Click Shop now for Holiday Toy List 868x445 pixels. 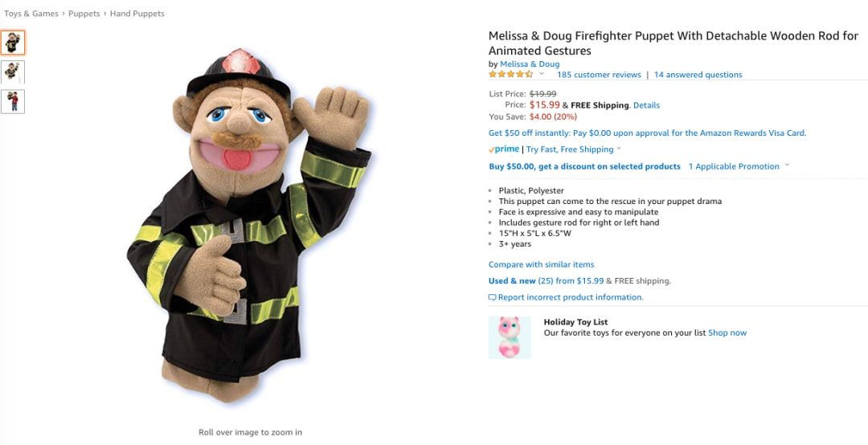pyautogui.click(x=727, y=333)
